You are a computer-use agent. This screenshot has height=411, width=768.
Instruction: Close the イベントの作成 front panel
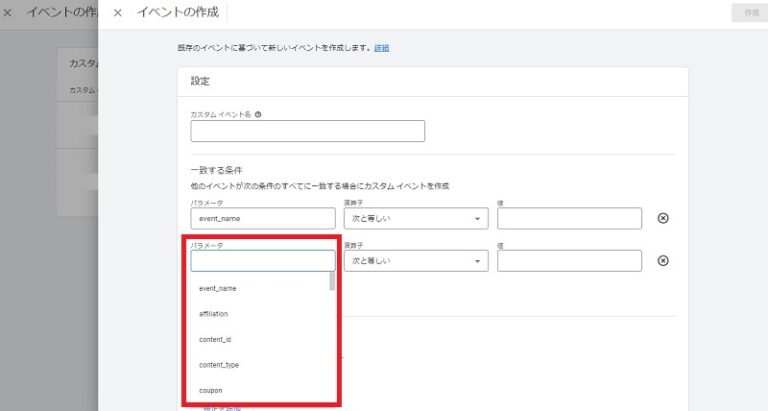118,13
